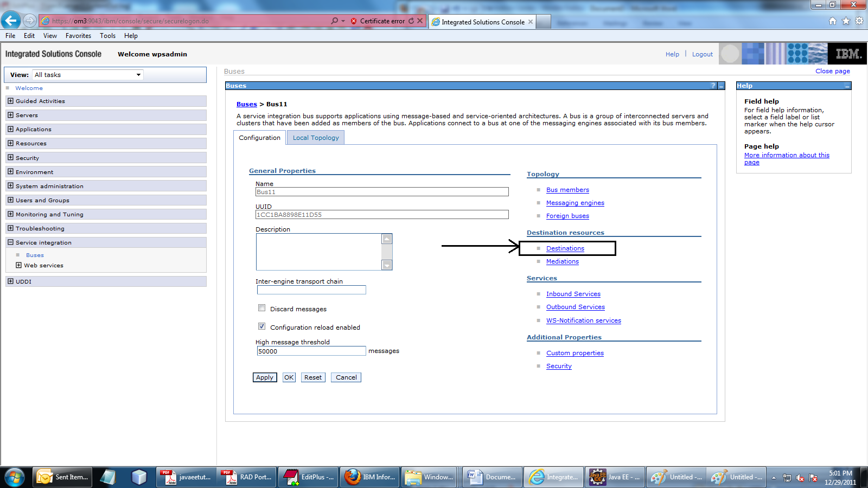Open the RAD Port PDF taskbar button
868x488 pixels.
coord(247,477)
